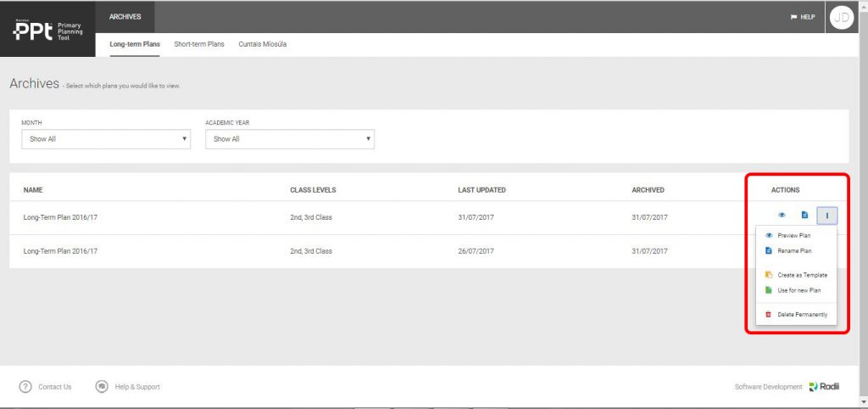The image size is (868, 409).
Task: Open the Month dropdown
Action: tap(106, 139)
